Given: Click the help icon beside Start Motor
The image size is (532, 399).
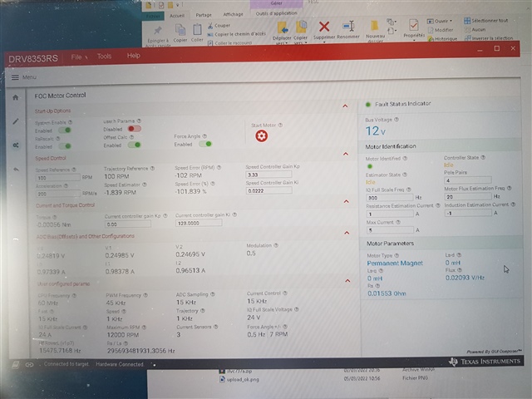Looking at the screenshot, I should pos(280,126).
